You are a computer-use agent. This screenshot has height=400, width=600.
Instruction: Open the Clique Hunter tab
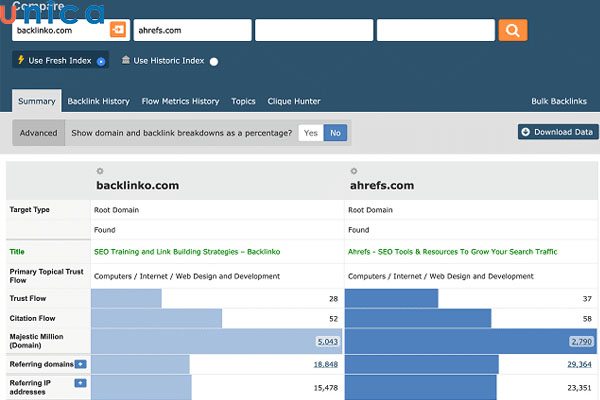point(294,101)
